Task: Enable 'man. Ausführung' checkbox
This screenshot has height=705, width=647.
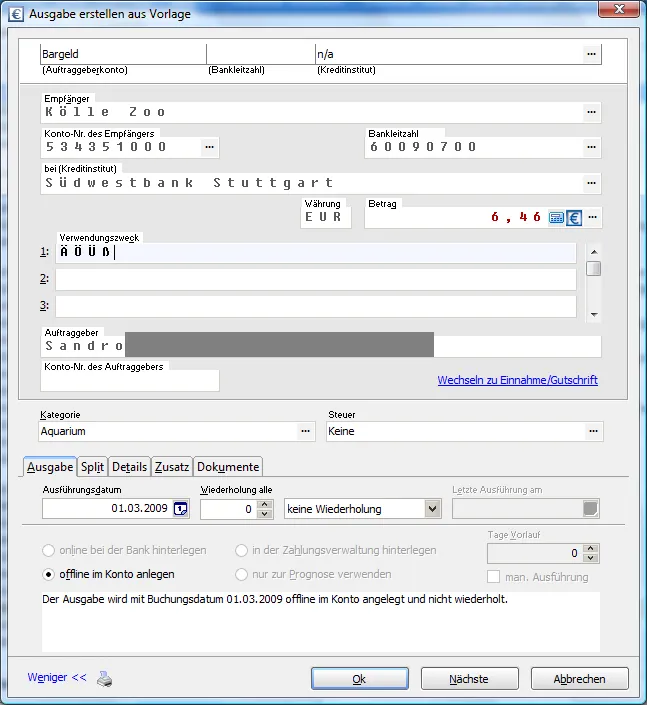Action: [x=494, y=577]
